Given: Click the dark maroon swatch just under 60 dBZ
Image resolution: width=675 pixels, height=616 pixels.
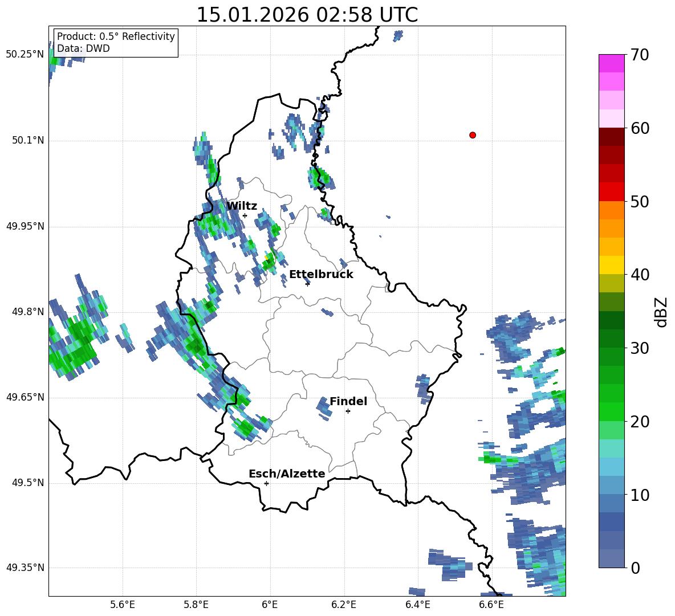Looking at the screenshot, I should pyautogui.click(x=611, y=137).
